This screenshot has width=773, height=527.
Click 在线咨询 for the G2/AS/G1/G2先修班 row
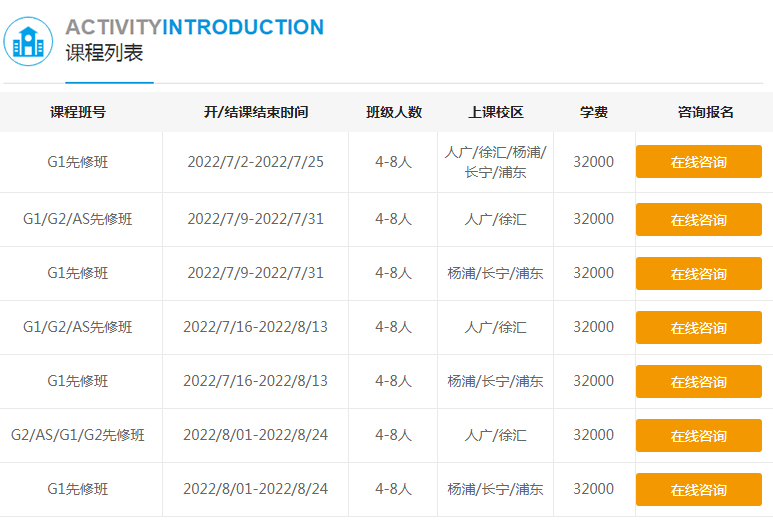(x=698, y=436)
